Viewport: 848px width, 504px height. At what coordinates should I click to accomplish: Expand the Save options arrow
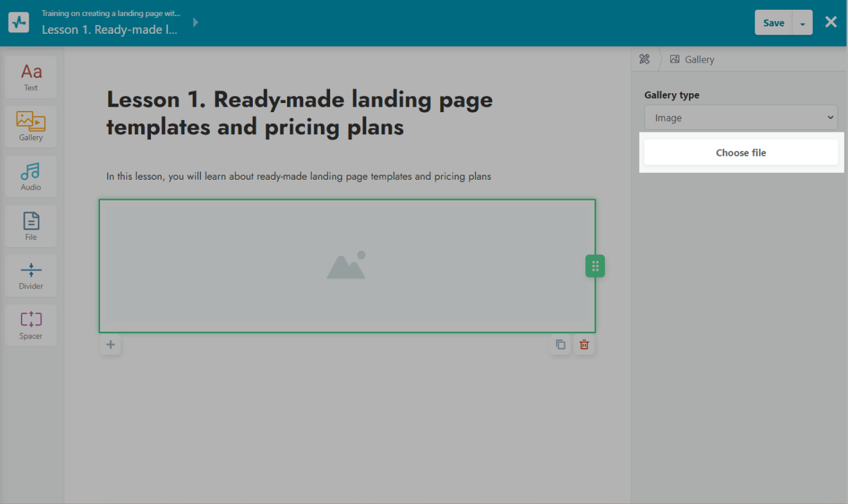803,23
